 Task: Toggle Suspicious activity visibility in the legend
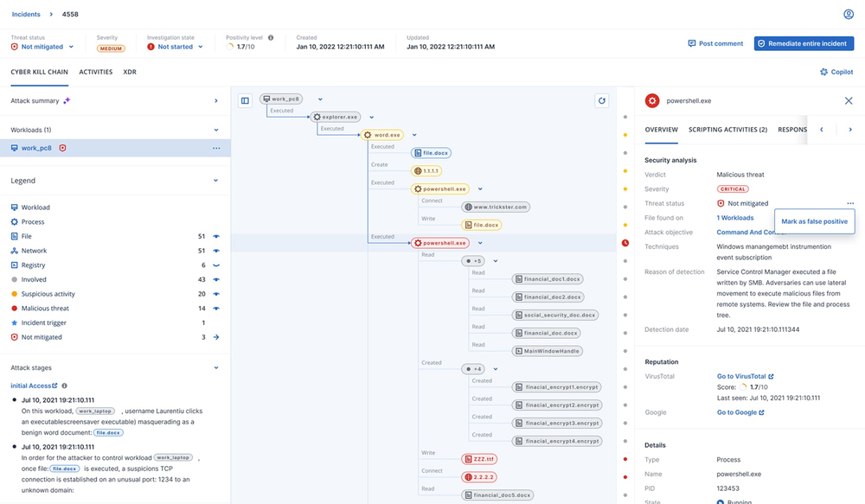click(216, 294)
